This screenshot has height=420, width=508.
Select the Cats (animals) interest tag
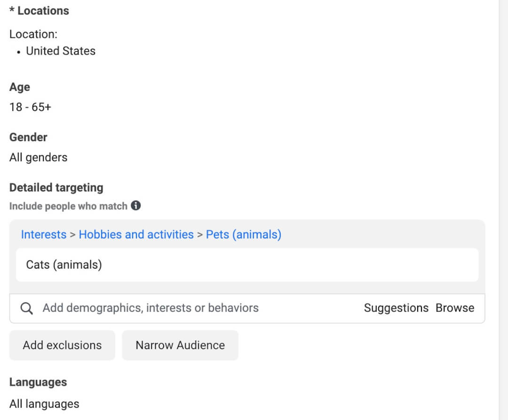[64, 264]
